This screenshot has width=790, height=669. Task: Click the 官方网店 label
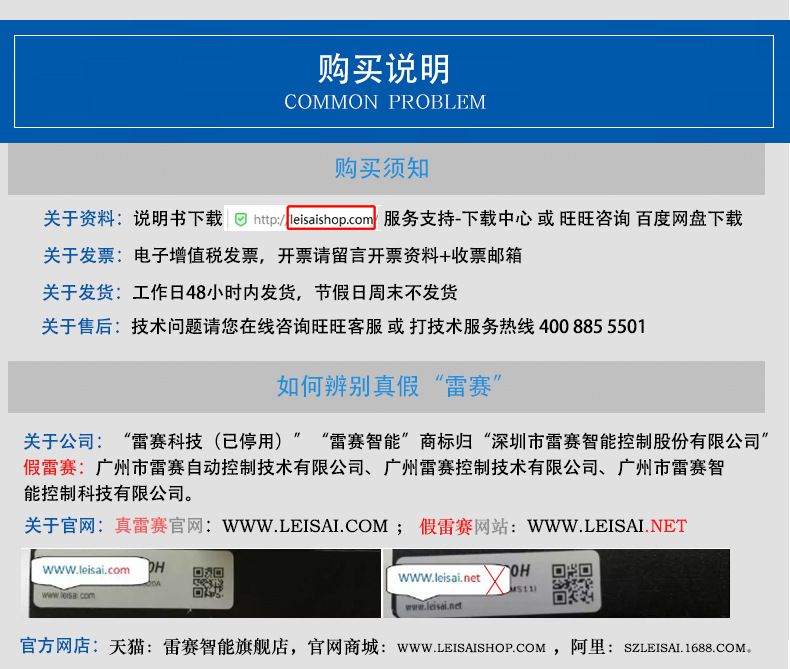pyautogui.click(x=59, y=646)
